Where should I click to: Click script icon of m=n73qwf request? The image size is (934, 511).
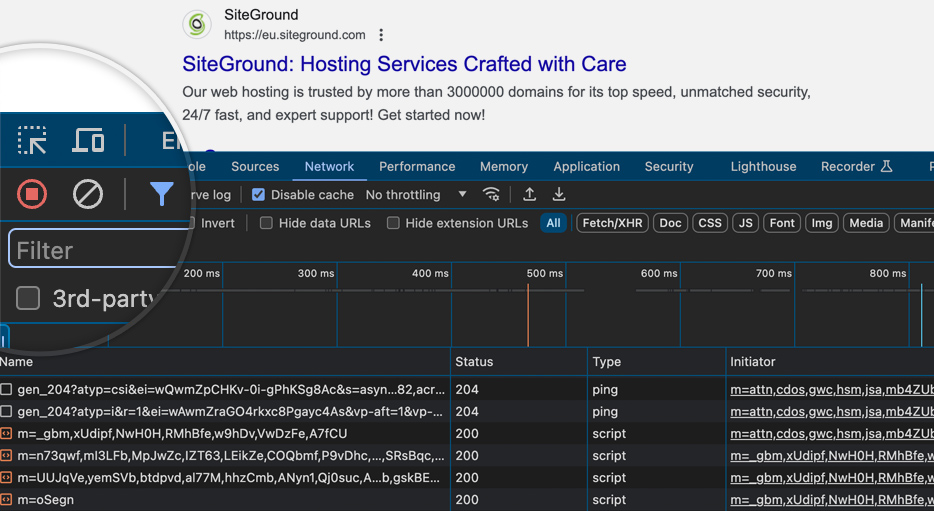click(x=6, y=456)
